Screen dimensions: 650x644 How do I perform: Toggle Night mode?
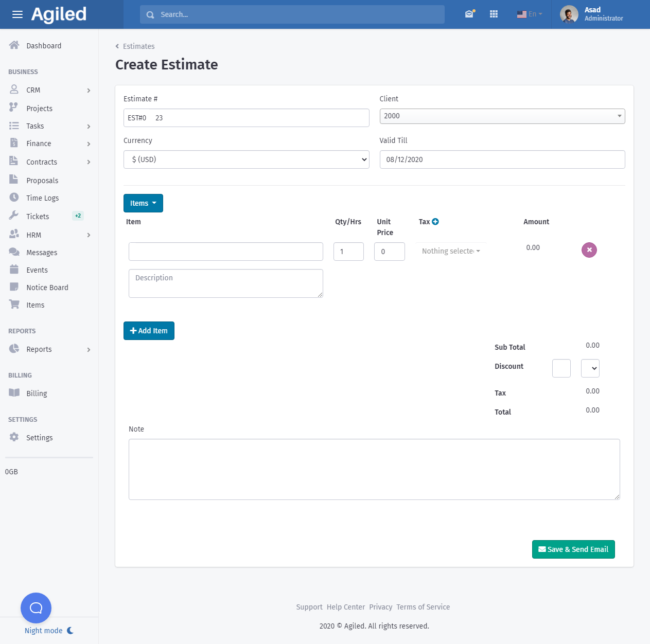click(x=49, y=631)
